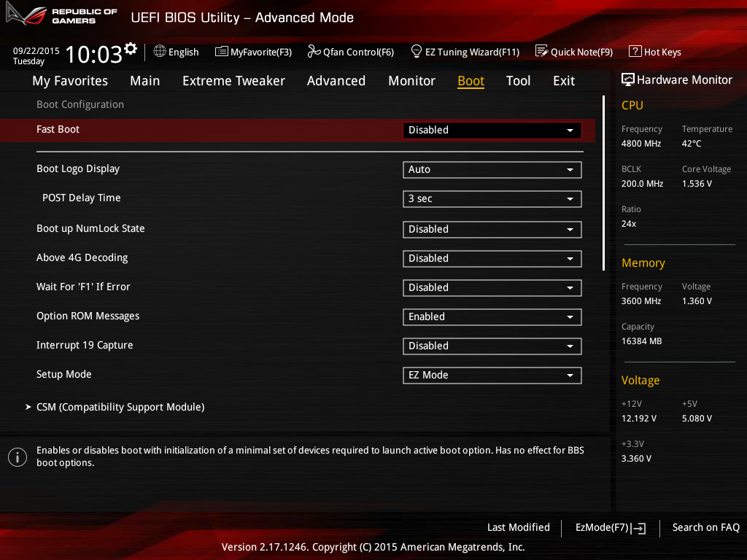Screen dimensions: 747x560
Task: Open the Interrupt 19 Capture dropdown
Action: click(x=492, y=346)
